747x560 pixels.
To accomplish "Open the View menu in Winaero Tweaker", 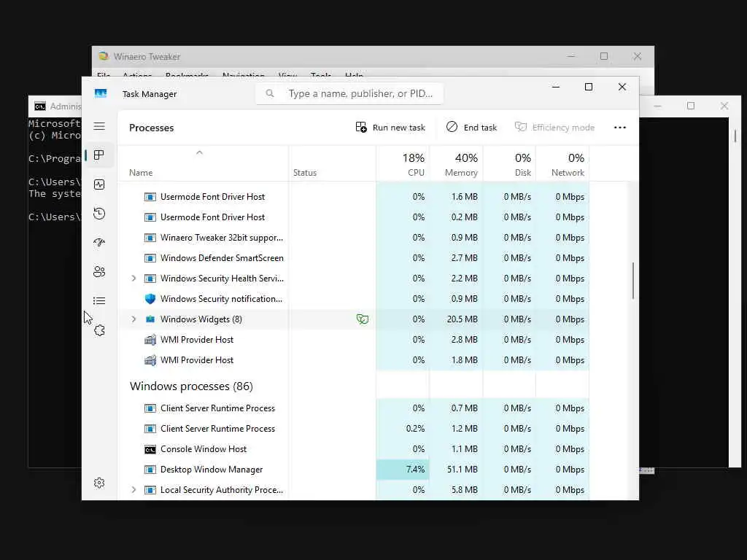I will [287, 75].
